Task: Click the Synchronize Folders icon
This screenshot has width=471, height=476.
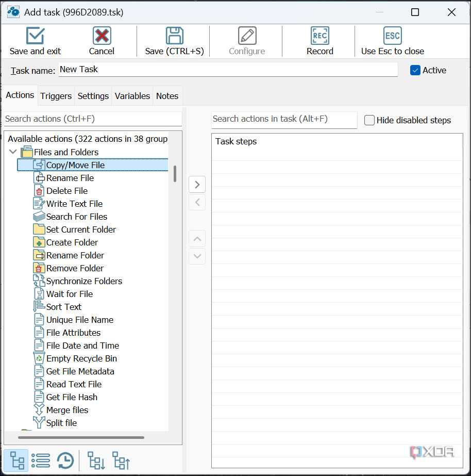Action: (39, 281)
